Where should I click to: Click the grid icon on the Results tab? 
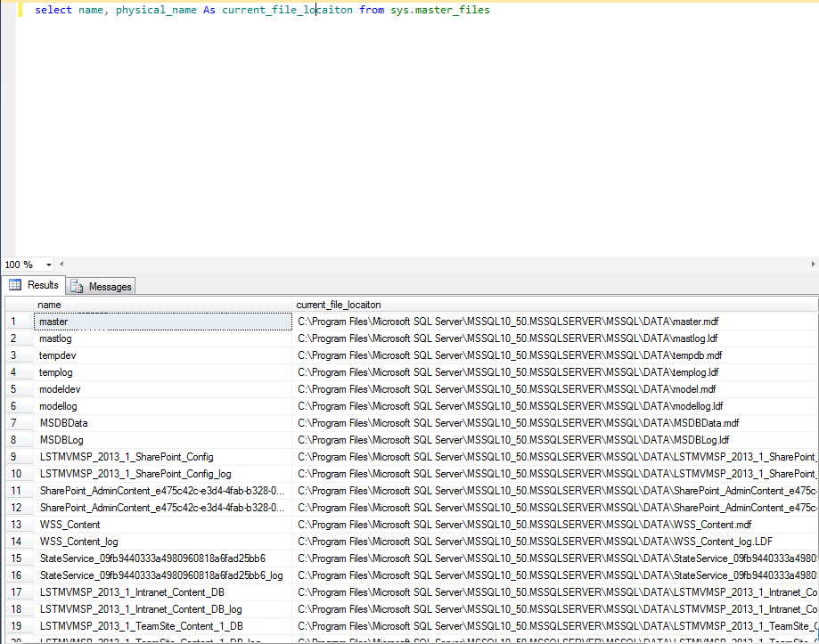coord(16,285)
